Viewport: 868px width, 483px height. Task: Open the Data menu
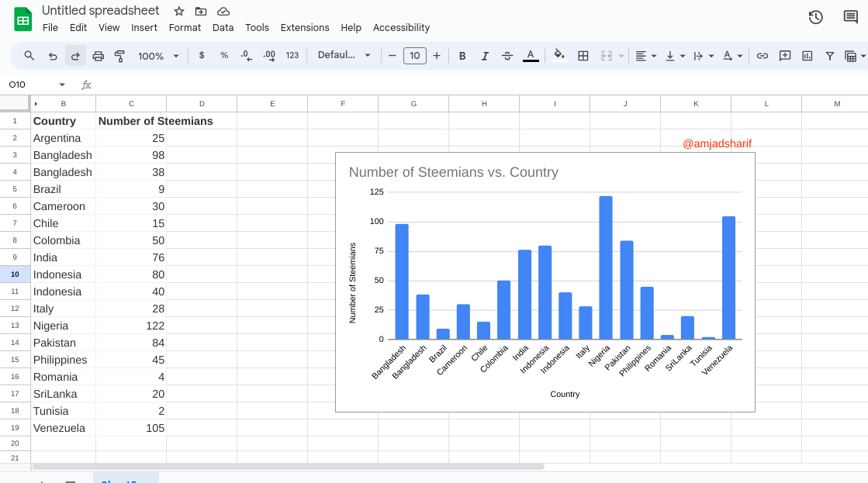223,28
